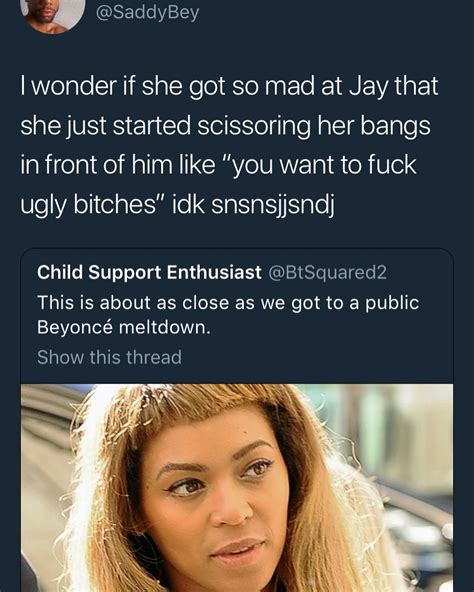This screenshot has height=592, width=474.
Task: Open the @SaddyBey profile avatar
Action: coord(53,15)
